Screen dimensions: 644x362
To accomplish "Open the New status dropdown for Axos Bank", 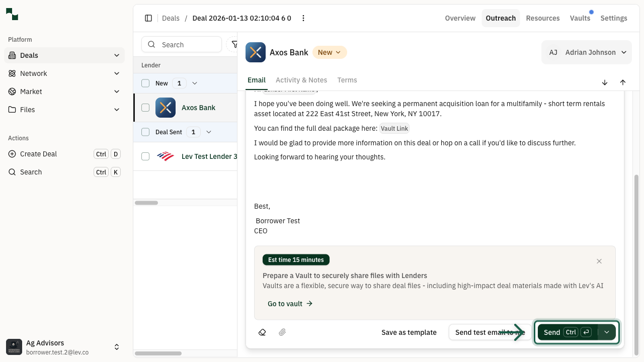I will coord(330,52).
